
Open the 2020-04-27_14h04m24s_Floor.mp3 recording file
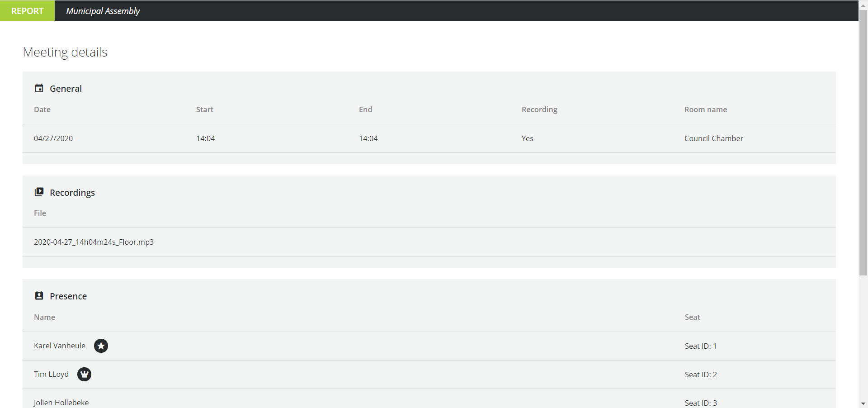94,242
